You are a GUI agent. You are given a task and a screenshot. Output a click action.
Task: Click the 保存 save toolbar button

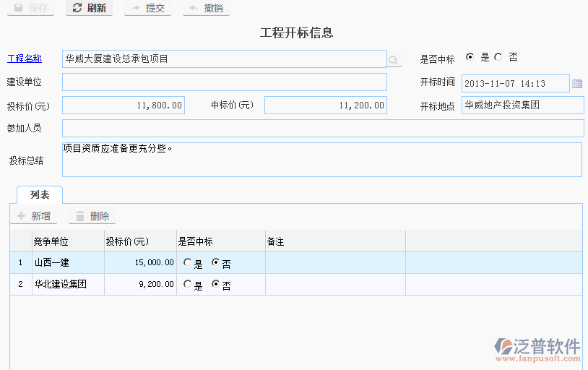pos(30,9)
